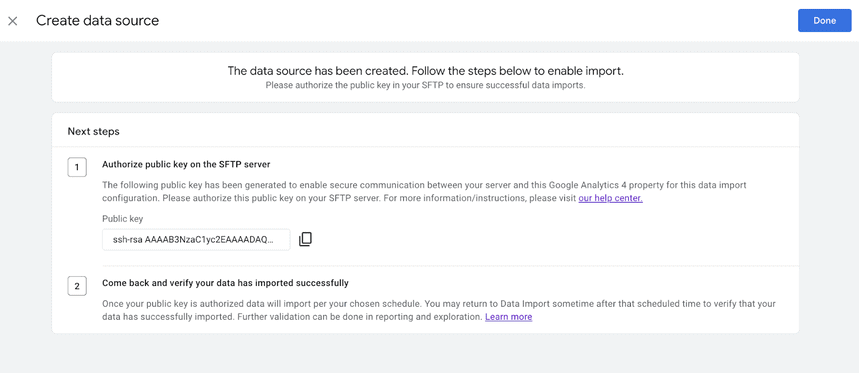The image size is (859, 373).
Task: Select the ssh-rsa public key field
Action: [x=196, y=239]
